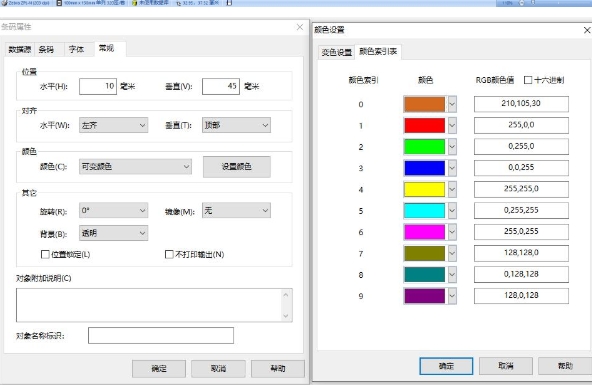Toggle the 十六进制 checkbox
Image resolution: width=592 pixels, height=388 pixels.
point(528,80)
